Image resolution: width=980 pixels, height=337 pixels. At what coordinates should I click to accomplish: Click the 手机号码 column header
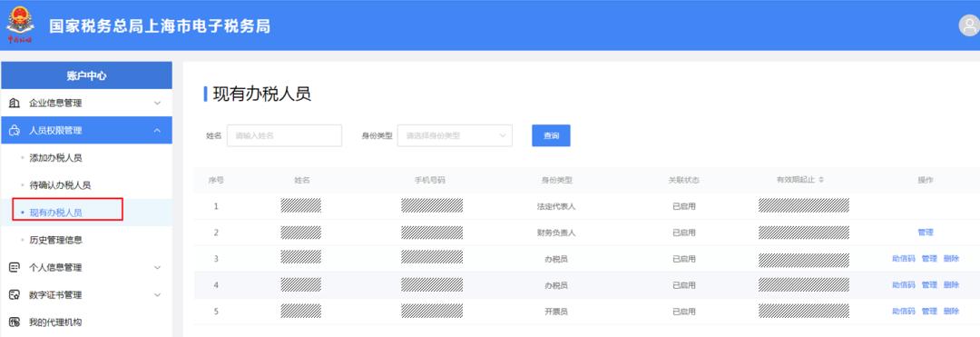click(430, 180)
